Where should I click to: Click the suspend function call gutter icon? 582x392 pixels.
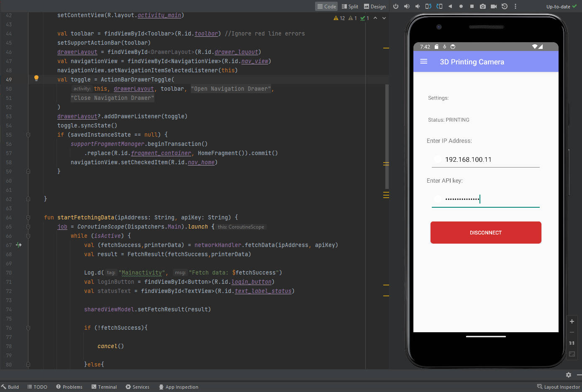(x=19, y=245)
